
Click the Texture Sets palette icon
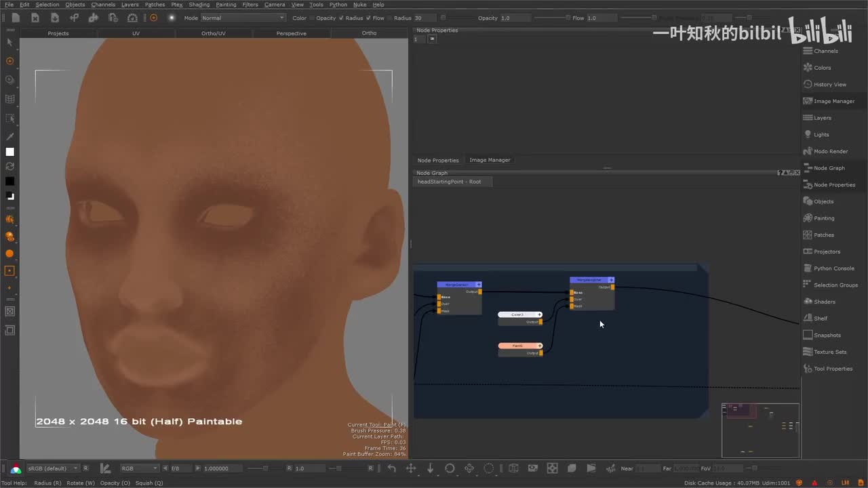click(x=808, y=352)
